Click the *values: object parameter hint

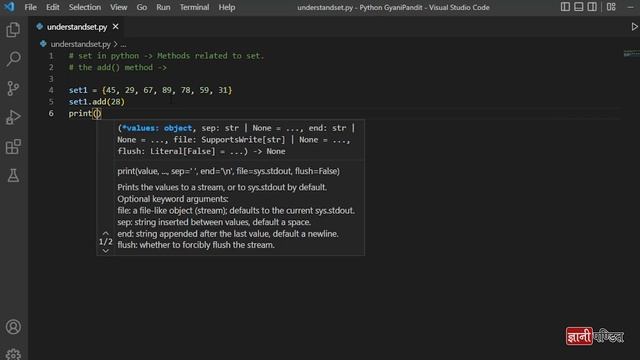point(157,128)
